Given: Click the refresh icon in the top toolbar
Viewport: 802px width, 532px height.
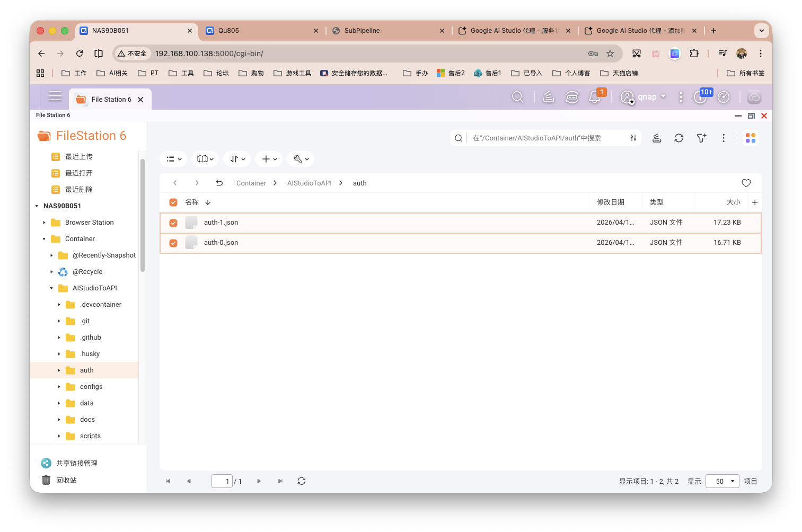Looking at the screenshot, I should [678, 138].
